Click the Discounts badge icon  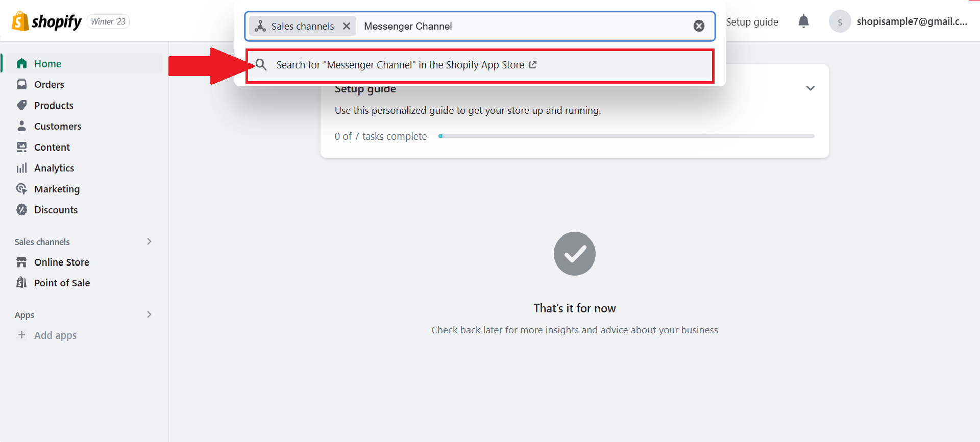click(x=21, y=210)
